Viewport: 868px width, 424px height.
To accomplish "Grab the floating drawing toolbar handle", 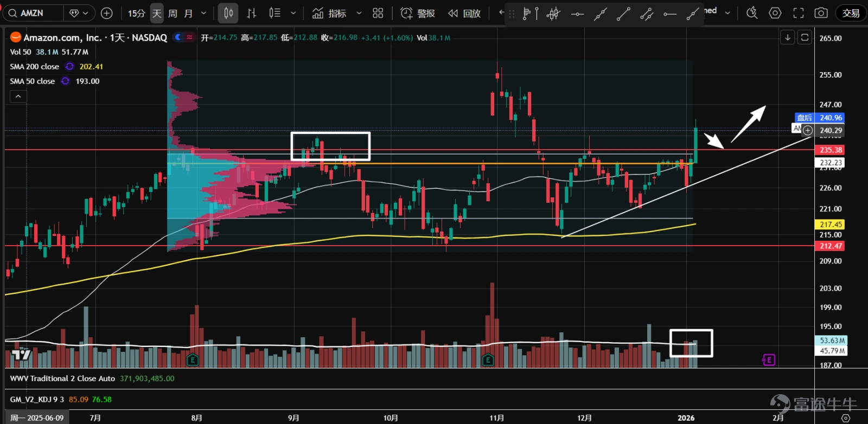I will tap(512, 14).
